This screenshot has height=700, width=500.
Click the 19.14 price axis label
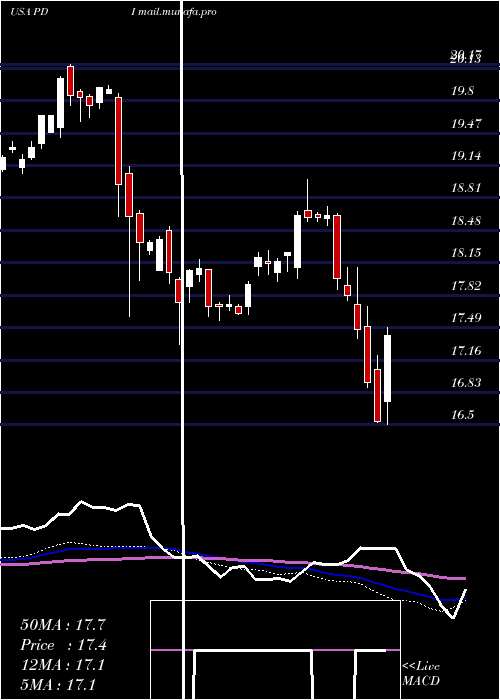pos(466,156)
